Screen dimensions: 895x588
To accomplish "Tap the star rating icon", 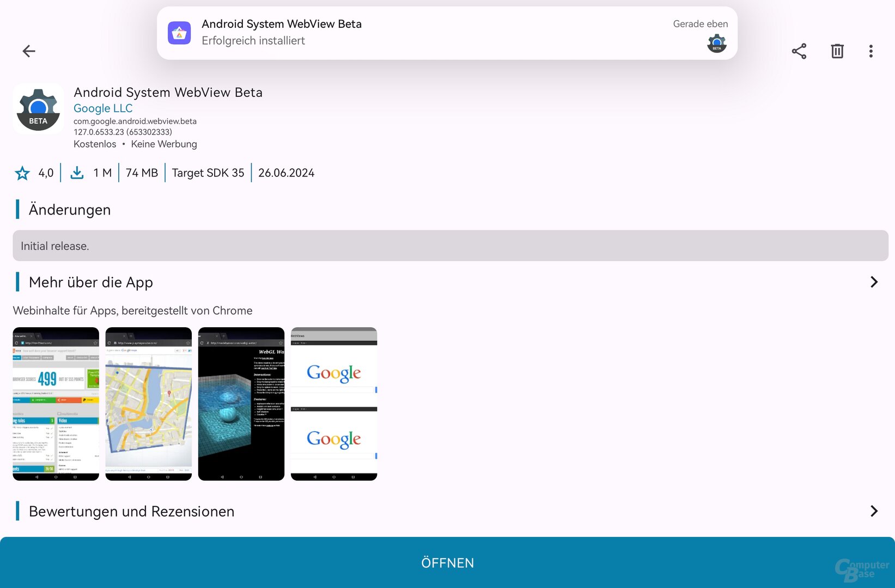I will point(22,173).
